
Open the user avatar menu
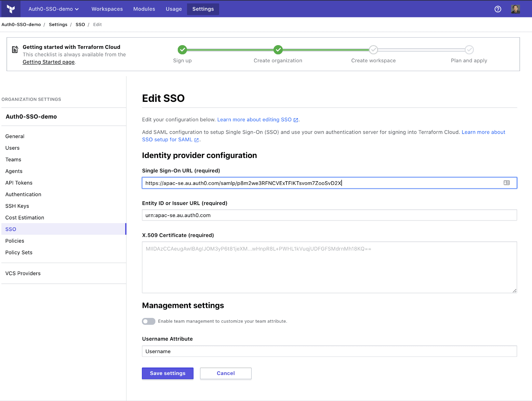(515, 9)
